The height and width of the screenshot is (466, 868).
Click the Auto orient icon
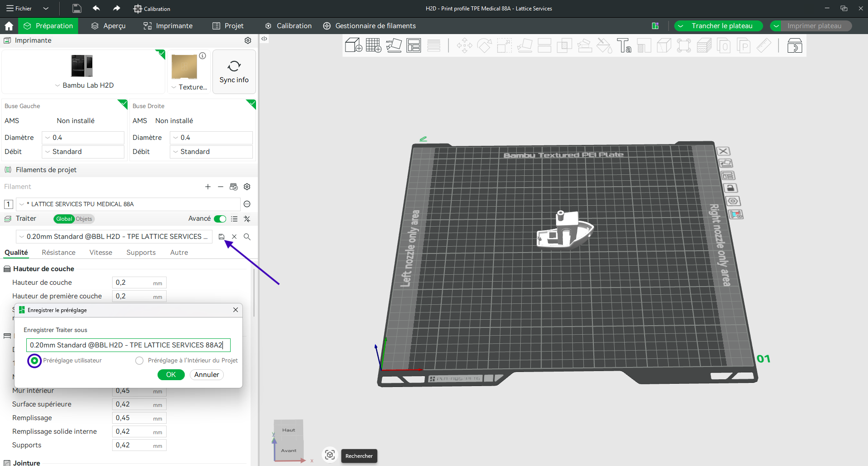point(394,45)
